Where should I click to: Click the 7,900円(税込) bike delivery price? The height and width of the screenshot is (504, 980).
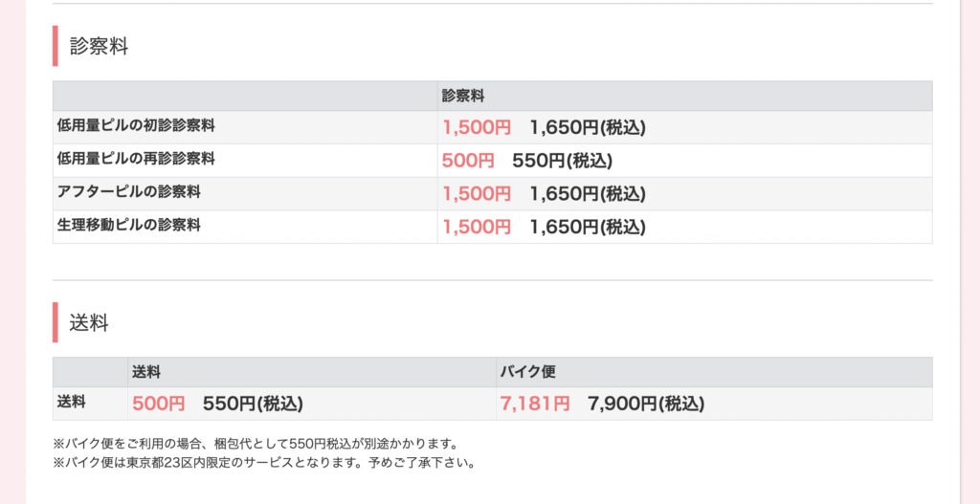[646, 404]
